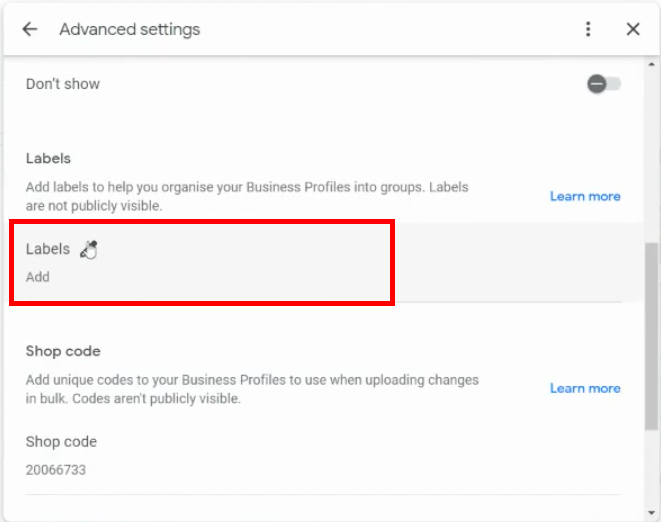Click the scrollbar down arrow

(652, 513)
